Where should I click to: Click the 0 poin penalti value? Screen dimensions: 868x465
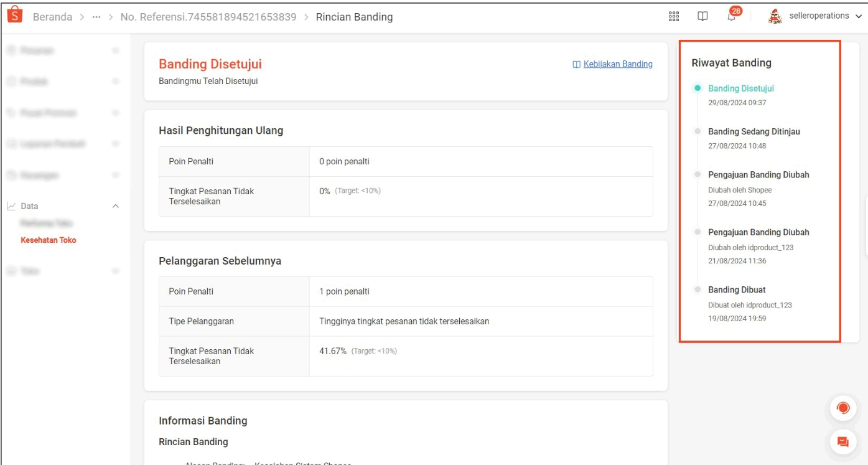point(344,161)
